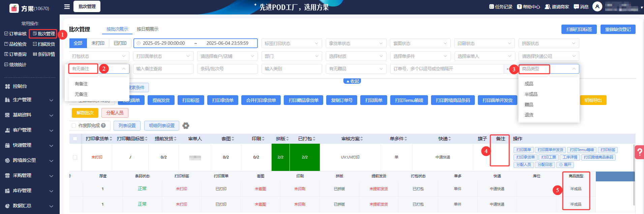Select 全部 print filter

(78, 43)
